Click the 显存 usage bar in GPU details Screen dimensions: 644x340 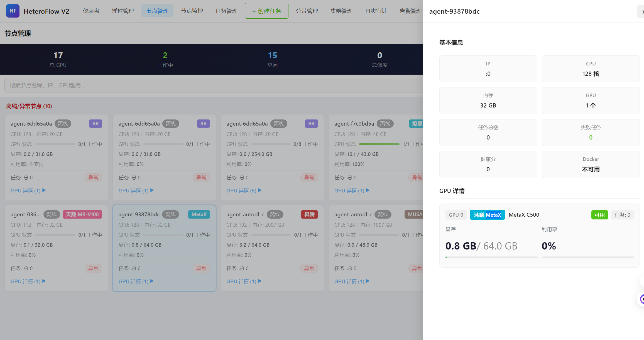pos(491,257)
